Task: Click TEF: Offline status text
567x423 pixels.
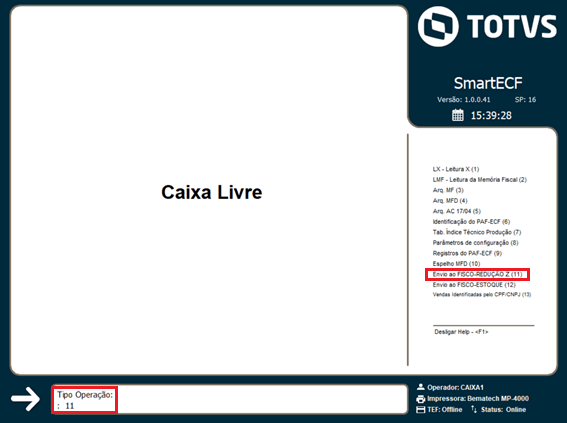Action: tap(445, 410)
